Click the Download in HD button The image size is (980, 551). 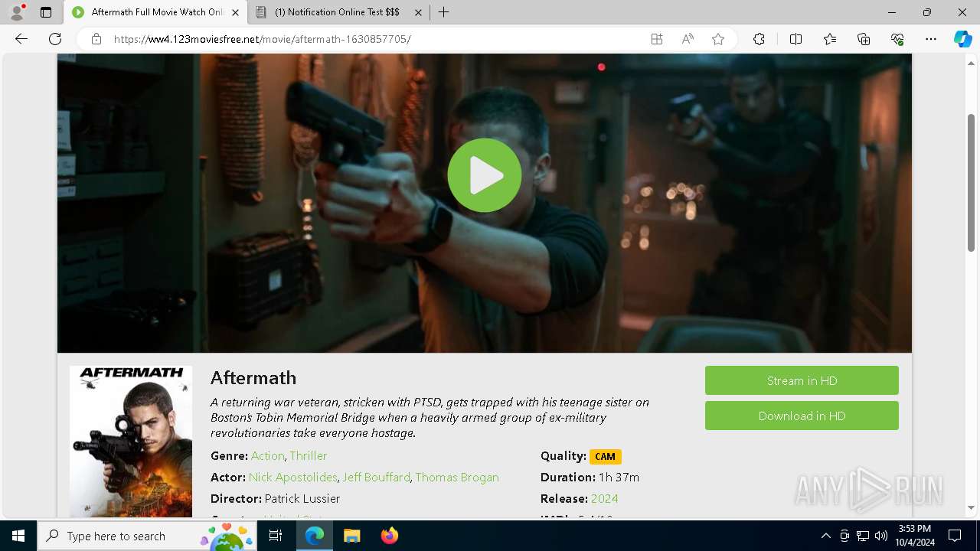click(802, 416)
